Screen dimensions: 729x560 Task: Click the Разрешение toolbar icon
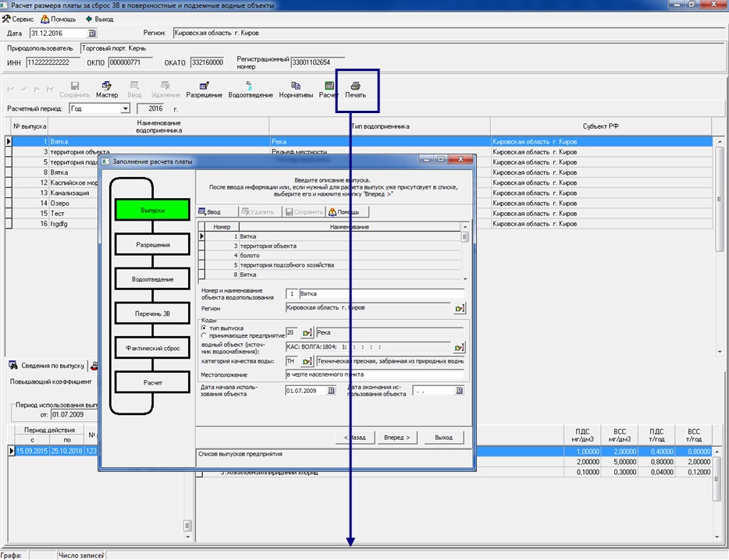pyautogui.click(x=204, y=89)
